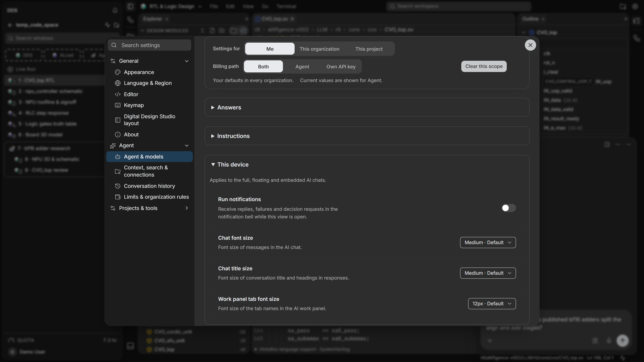The image size is (644, 362).
Task: Open Digital Design Studio layout icon
Action: coord(118,120)
